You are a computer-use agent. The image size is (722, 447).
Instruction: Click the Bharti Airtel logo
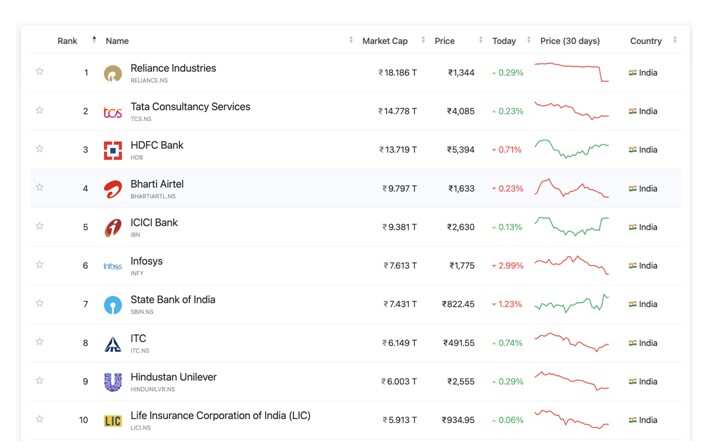coord(113,189)
